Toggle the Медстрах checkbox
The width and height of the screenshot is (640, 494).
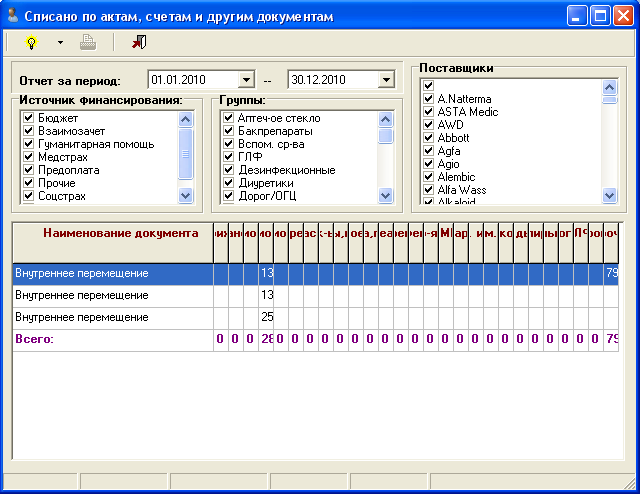coord(29,157)
